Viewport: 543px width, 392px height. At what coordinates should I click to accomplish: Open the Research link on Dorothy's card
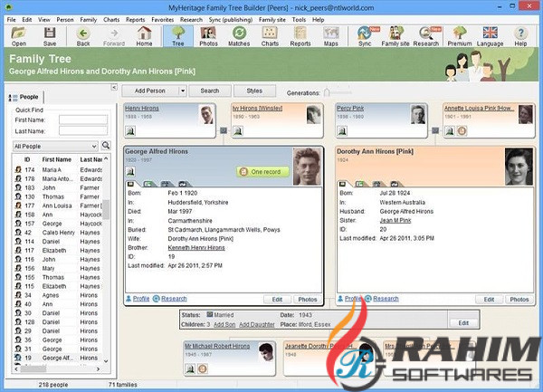point(386,299)
